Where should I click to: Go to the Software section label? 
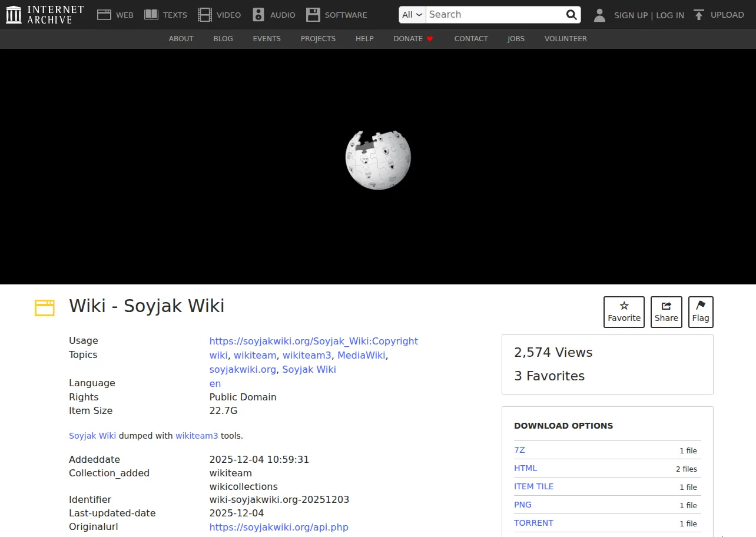346,15
